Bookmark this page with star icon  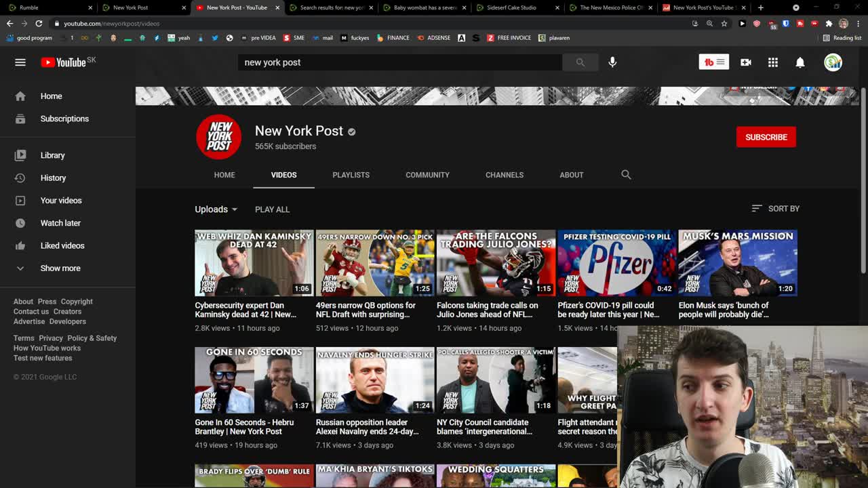(x=724, y=23)
